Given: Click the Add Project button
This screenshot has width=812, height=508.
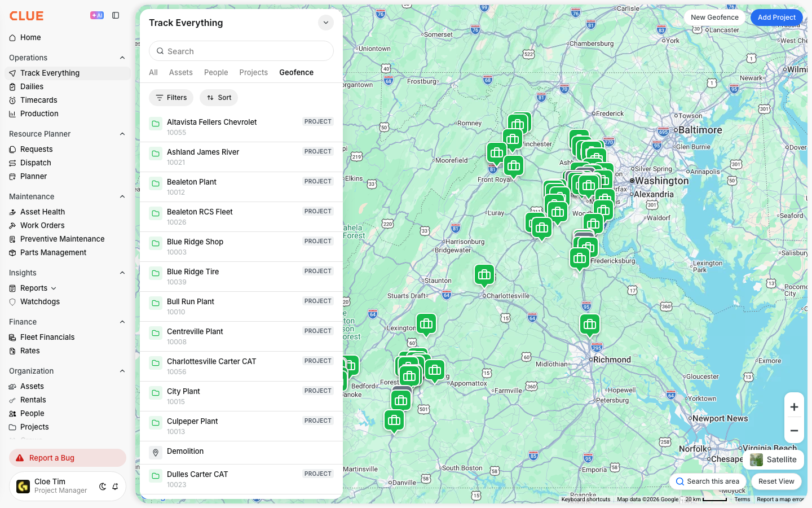Looking at the screenshot, I should (776, 17).
